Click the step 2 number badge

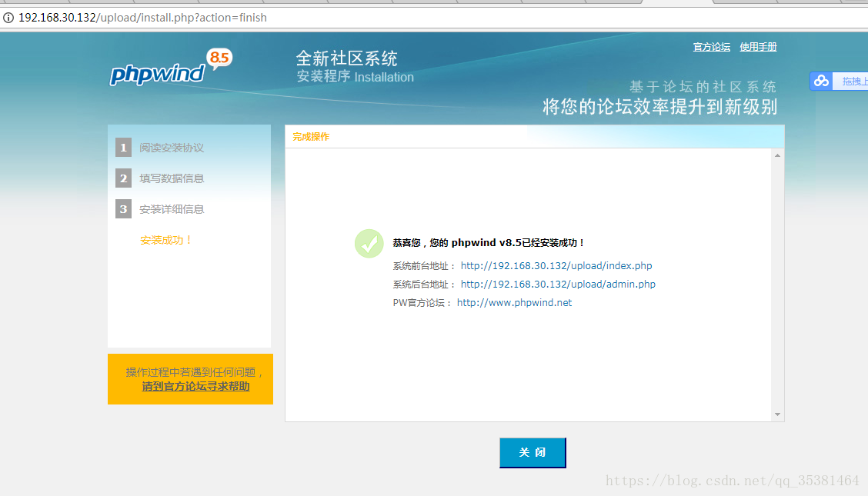(123, 178)
